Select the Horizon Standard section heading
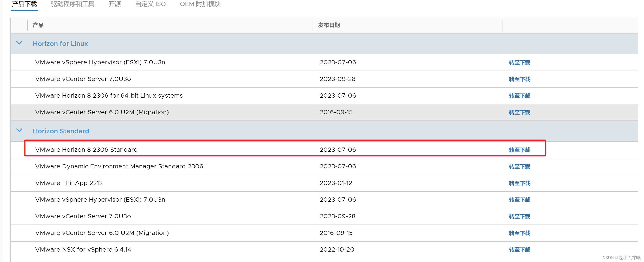 pyautogui.click(x=61, y=131)
